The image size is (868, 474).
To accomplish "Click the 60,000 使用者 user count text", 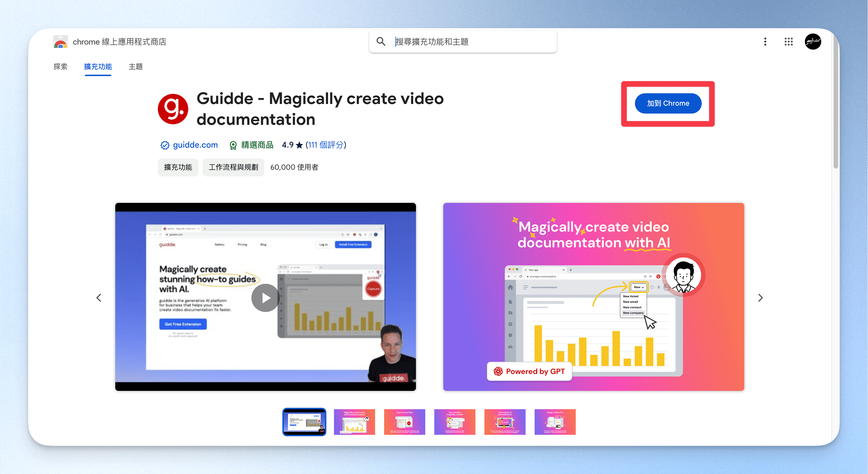I will [x=294, y=167].
